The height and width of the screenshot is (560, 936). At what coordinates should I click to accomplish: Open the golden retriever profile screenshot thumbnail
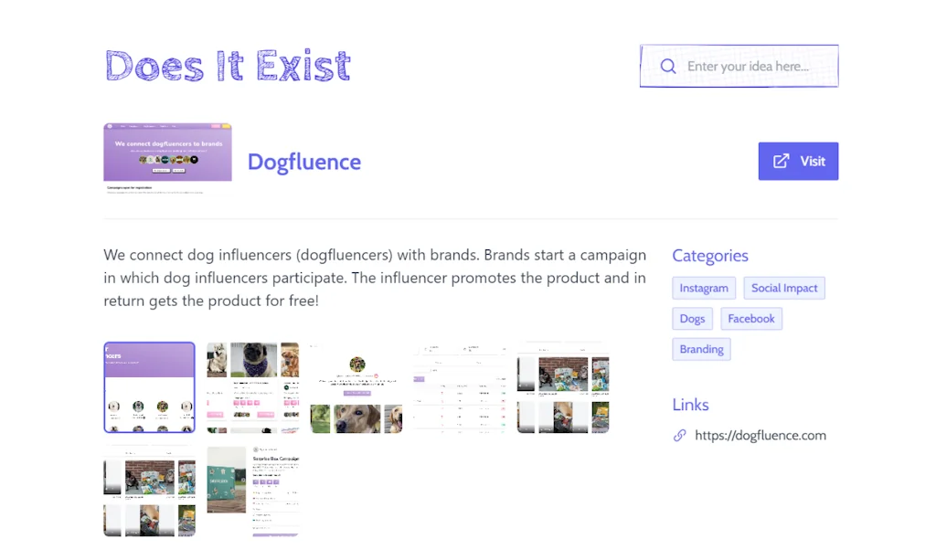pos(356,387)
